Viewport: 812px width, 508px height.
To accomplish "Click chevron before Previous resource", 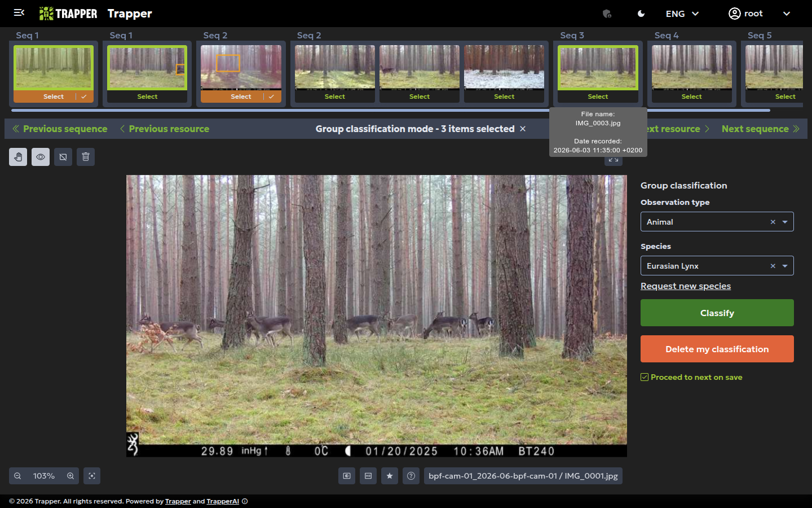I will click(122, 129).
